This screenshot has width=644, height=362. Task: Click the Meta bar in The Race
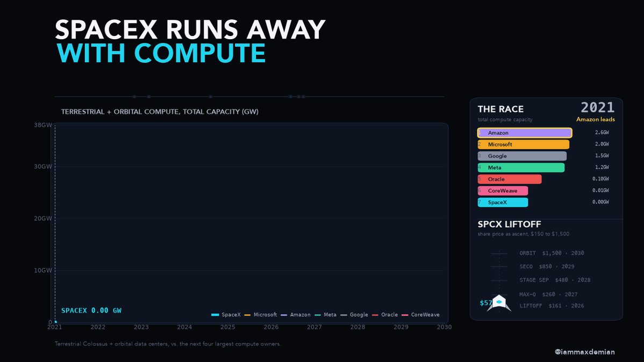coord(521,168)
